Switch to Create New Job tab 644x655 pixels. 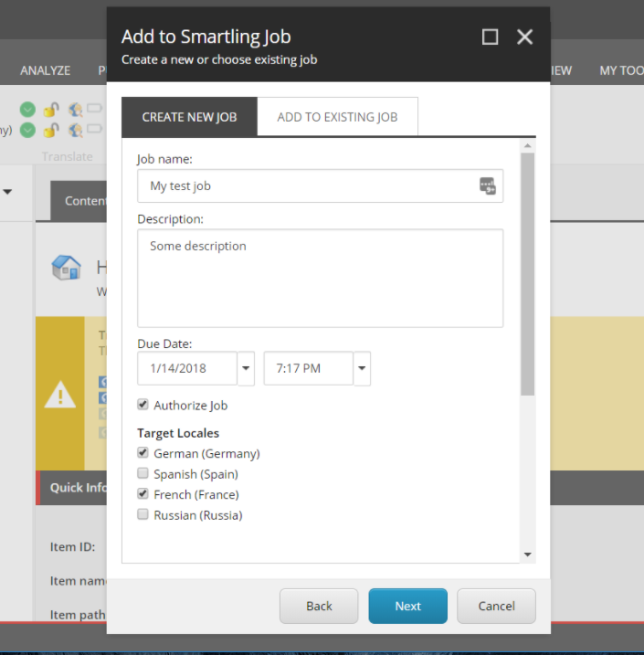[x=189, y=117]
